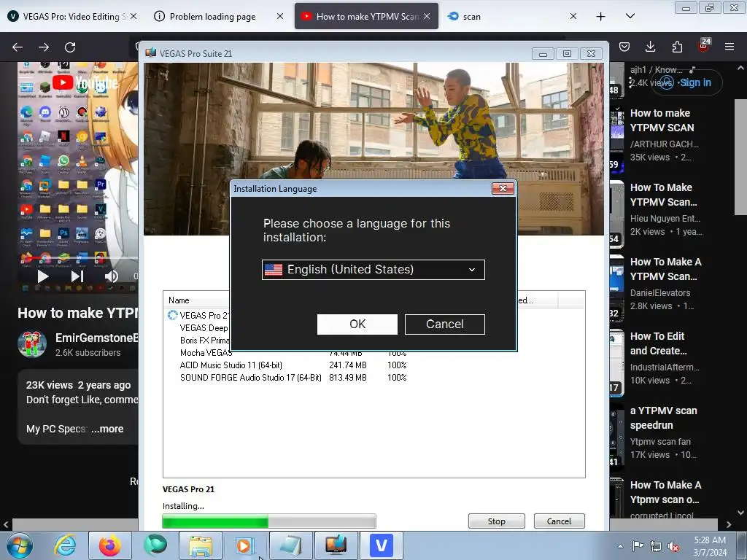Stop the VEGAS Pro 21 installation
Image resolution: width=747 pixels, height=560 pixels.
[x=496, y=521]
